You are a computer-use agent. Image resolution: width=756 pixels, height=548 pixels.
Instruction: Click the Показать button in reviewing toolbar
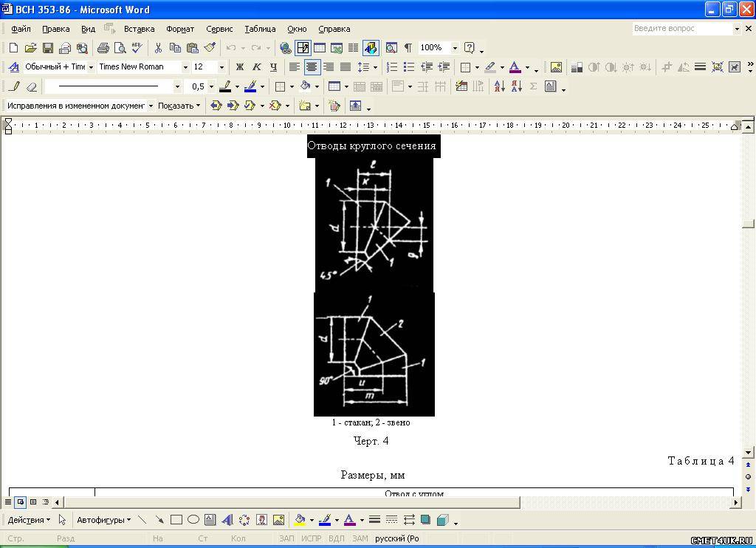[x=179, y=106]
